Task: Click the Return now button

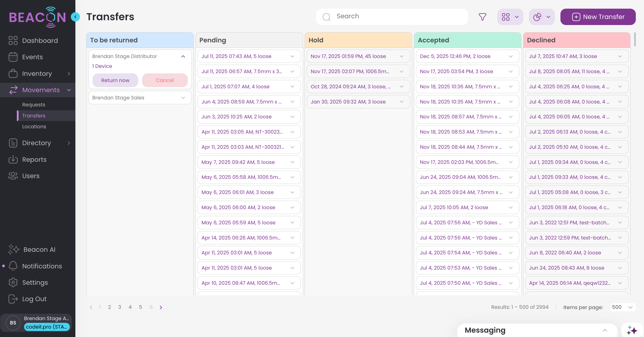Action: tap(115, 80)
